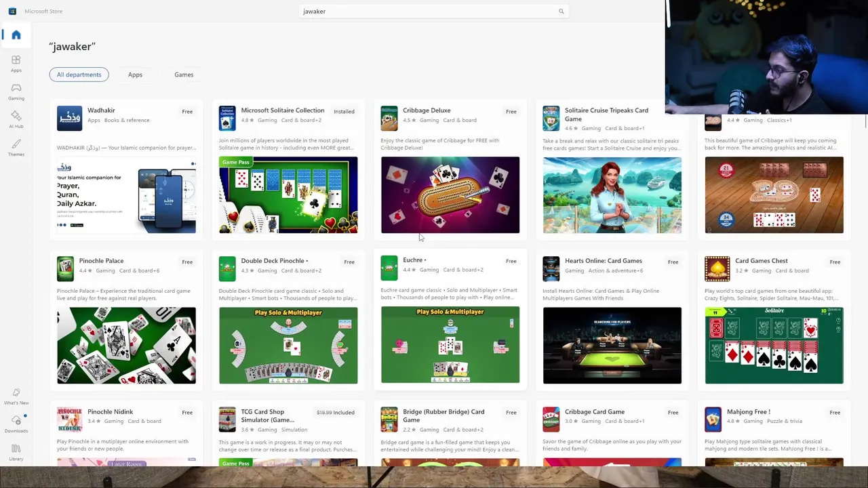The height and width of the screenshot is (488, 868).
Task: Open Downloads in sidebar
Action: (x=16, y=424)
